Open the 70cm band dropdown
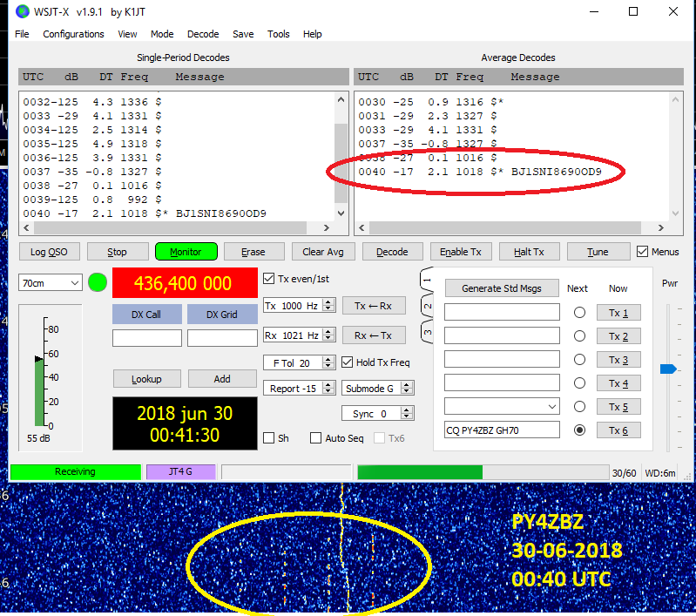Image resolution: width=696 pixels, height=616 pixels. pyautogui.click(x=50, y=283)
